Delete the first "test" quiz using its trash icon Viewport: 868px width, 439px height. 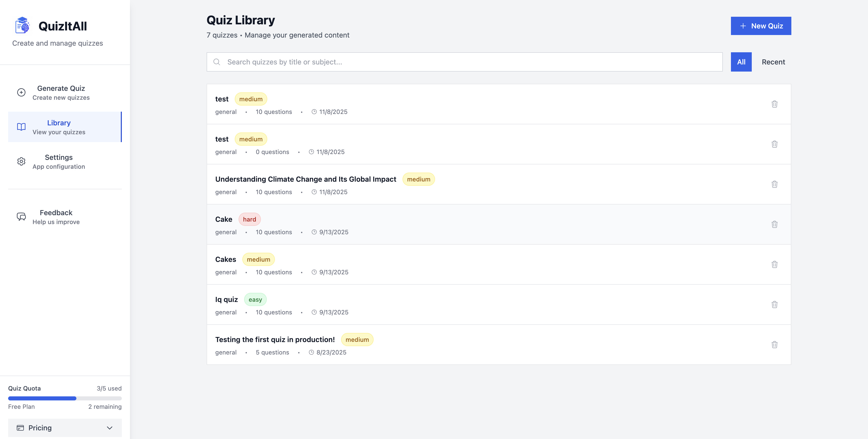(775, 104)
